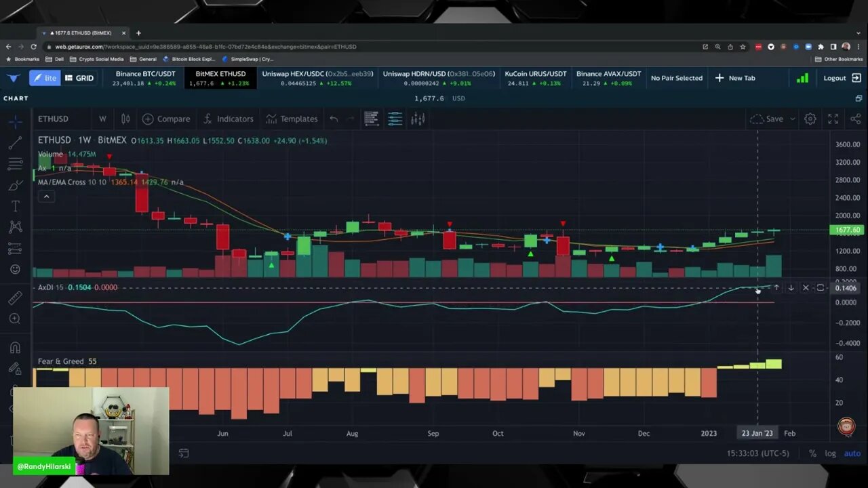Redo the last chart action
This screenshot has width=868, height=488.
(x=351, y=119)
